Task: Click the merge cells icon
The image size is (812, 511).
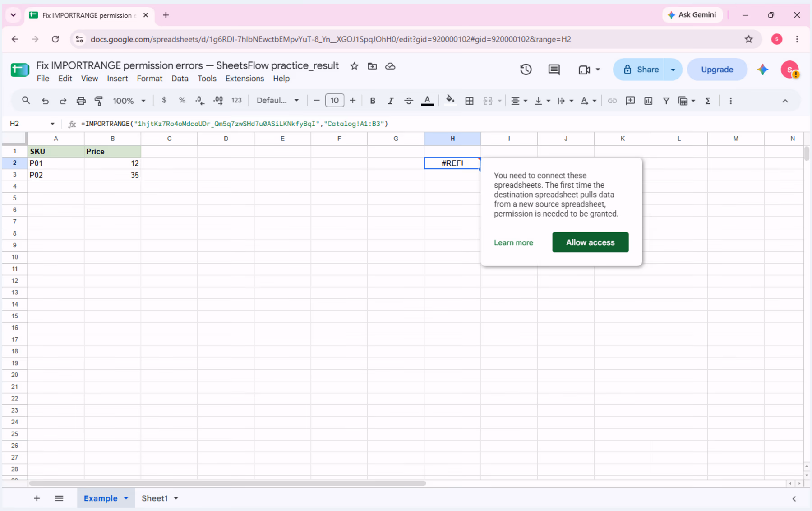Action: [x=488, y=101]
